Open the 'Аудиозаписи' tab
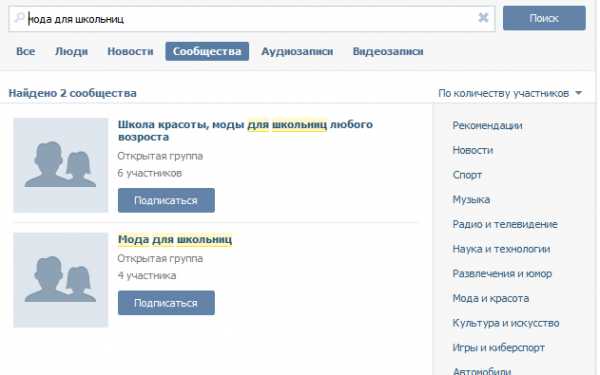 tap(297, 51)
